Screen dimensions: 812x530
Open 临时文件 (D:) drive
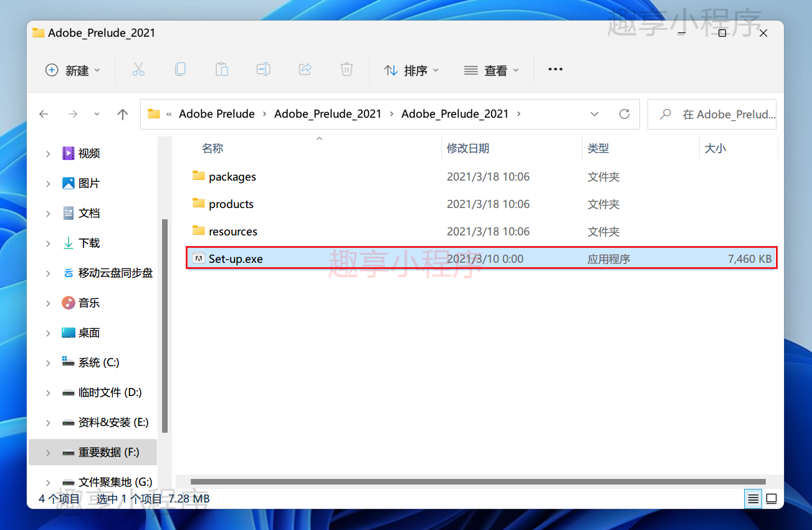102,392
